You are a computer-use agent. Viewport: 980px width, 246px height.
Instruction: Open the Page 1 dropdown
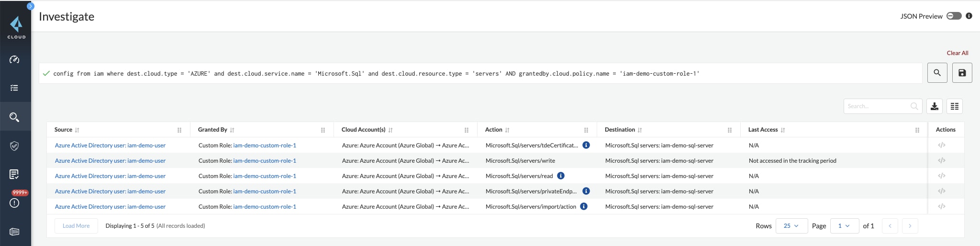tap(845, 226)
